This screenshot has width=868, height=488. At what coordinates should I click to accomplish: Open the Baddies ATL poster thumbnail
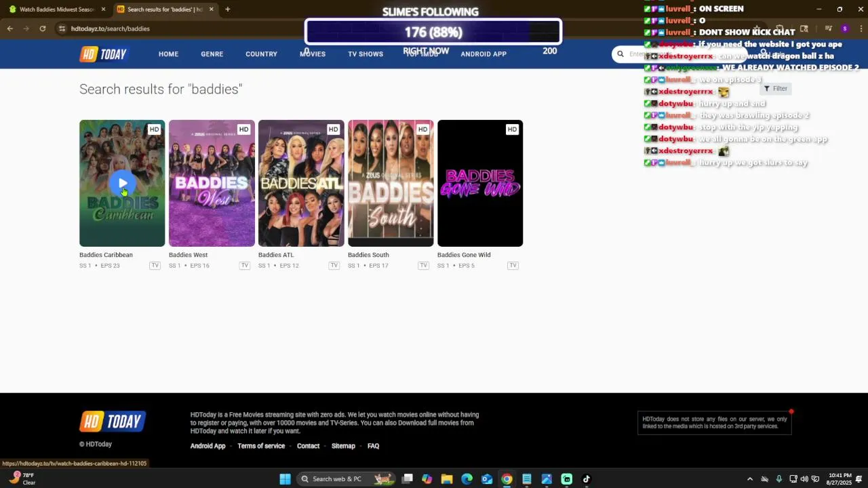[301, 183]
